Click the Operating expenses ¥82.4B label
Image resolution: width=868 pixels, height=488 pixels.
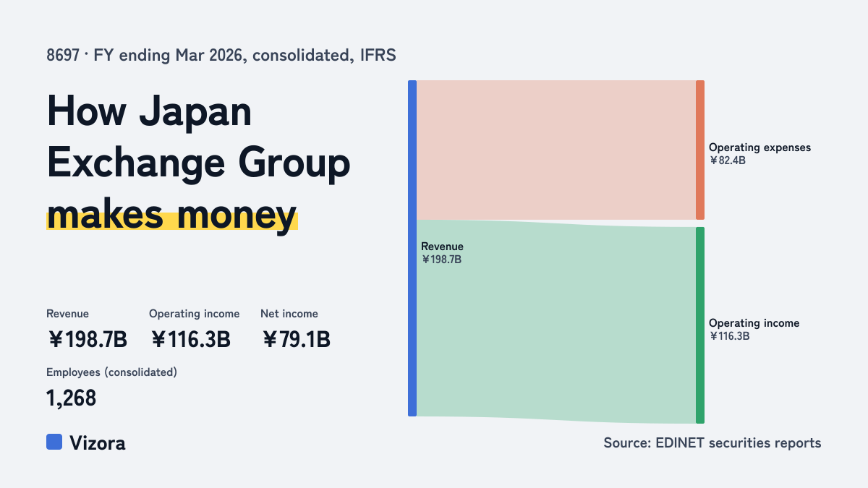[x=759, y=154]
